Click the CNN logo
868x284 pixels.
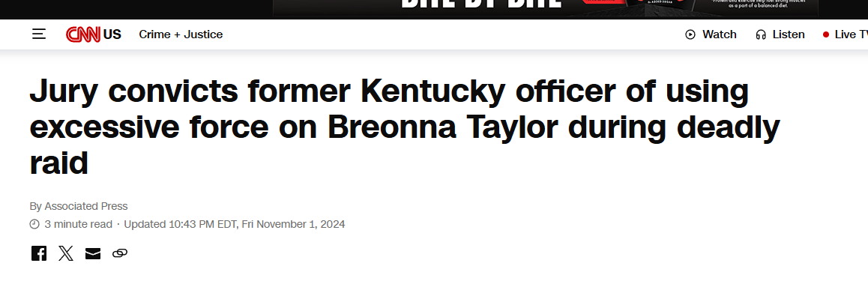pos(83,34)
